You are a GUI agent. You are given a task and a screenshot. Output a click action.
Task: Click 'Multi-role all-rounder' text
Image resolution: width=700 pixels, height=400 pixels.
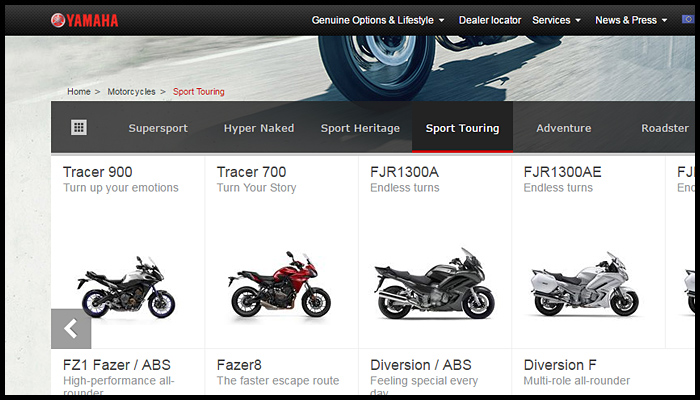coord(576,381)
